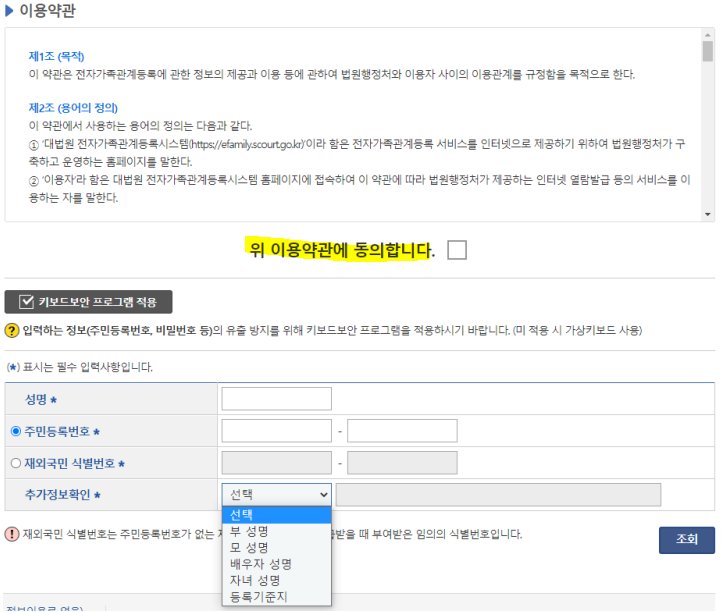Click terms box scrollbar up arrow
Image resolution: width=724 pixels, height=612 pixels.
pyautogui.click(x=707, y=35)
